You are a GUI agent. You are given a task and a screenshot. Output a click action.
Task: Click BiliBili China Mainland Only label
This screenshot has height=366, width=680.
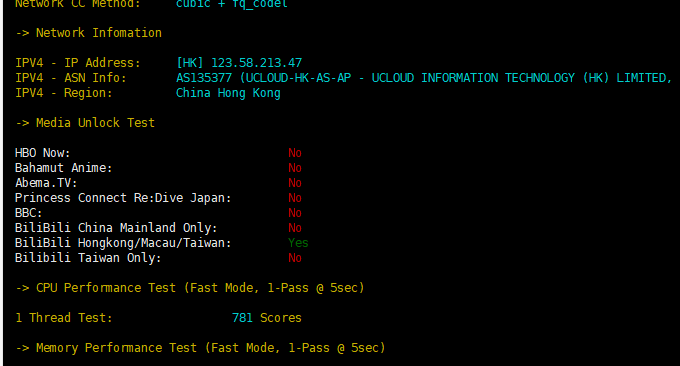116,228
